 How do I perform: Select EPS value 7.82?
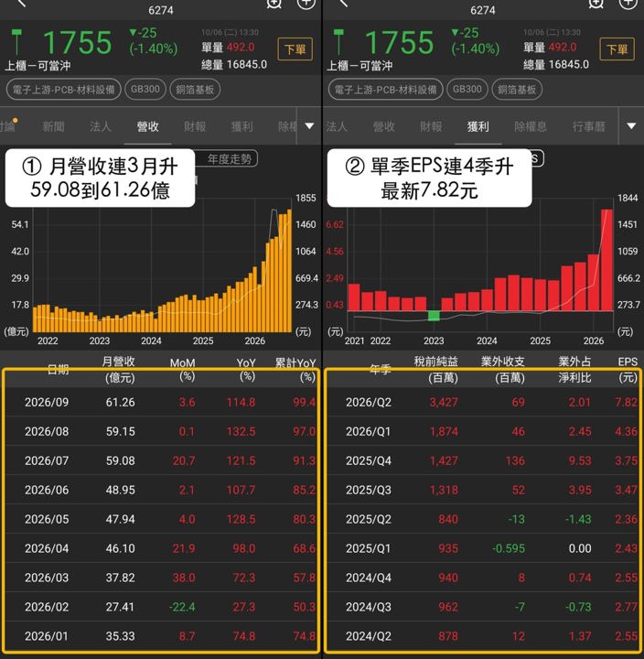click(x=627, y=402)
